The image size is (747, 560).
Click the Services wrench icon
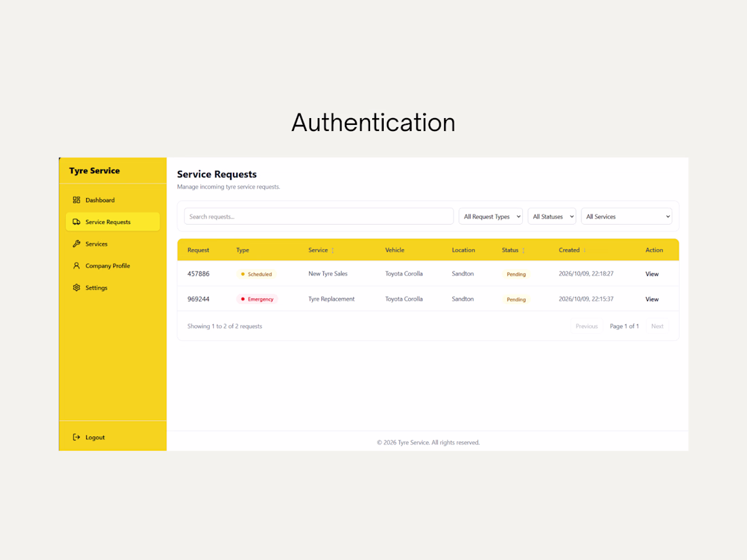click(x=76, y=244)
